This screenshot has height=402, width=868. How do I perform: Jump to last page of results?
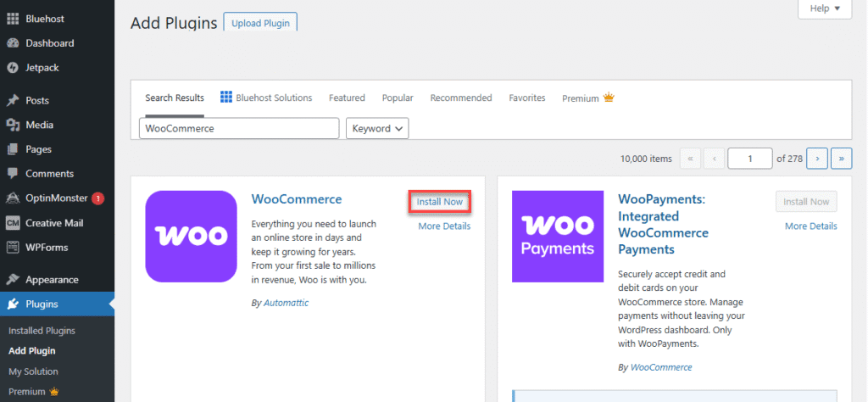click(x=841, y=159)
